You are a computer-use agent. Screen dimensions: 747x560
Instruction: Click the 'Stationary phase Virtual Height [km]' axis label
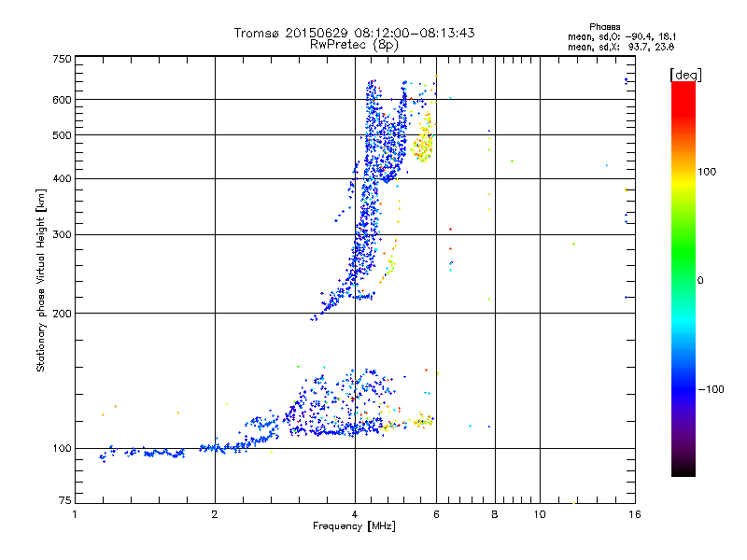tap(41, 280)
